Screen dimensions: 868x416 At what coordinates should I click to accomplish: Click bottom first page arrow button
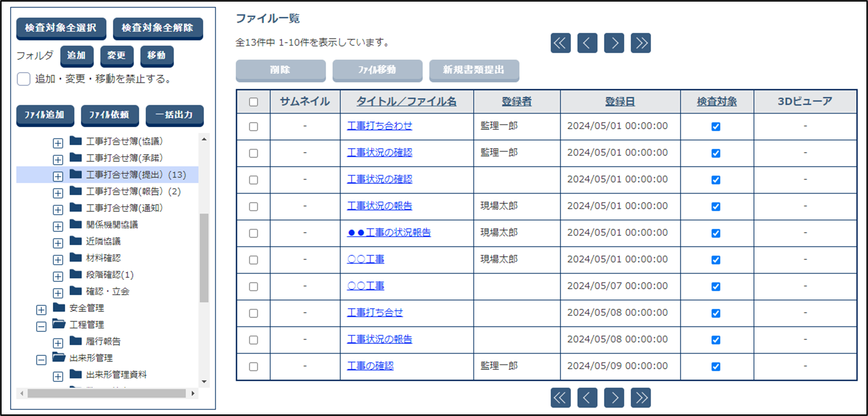(x=560, y=398)
